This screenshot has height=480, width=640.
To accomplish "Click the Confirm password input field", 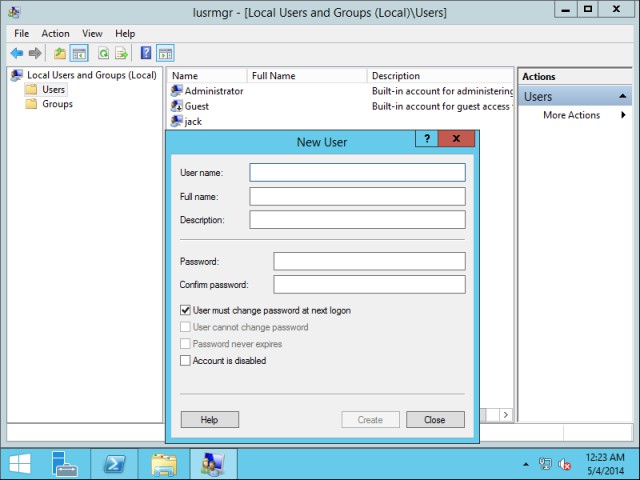I will [369, 284].
